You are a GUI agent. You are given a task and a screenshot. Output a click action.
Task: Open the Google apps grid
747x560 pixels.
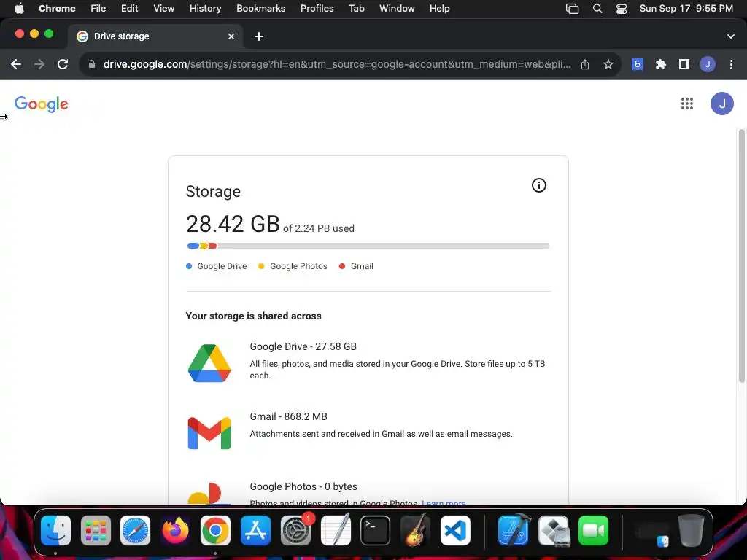687,104
